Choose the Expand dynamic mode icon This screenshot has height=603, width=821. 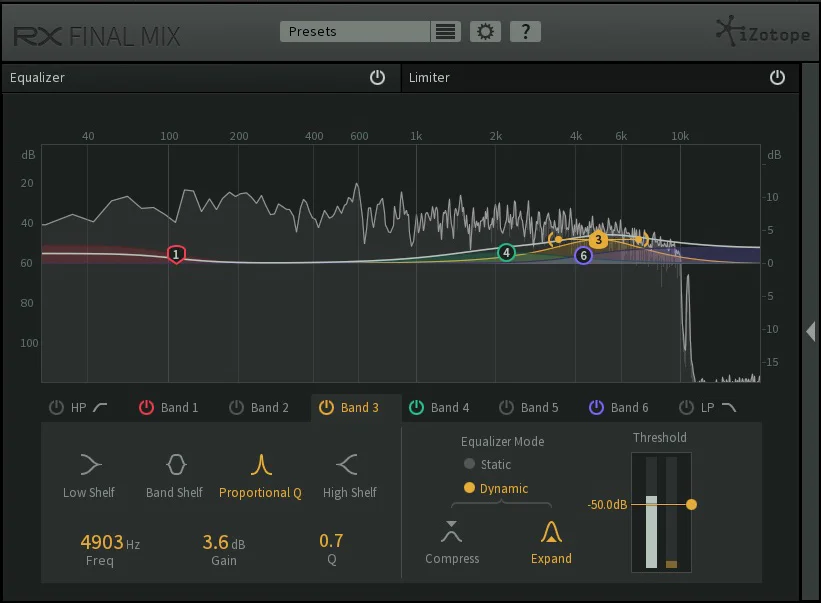(551, 532)
